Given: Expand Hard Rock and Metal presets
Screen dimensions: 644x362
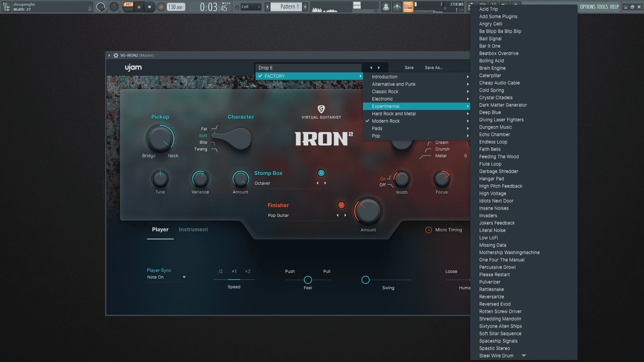Looking at the screenshot, I should [417, 114].
